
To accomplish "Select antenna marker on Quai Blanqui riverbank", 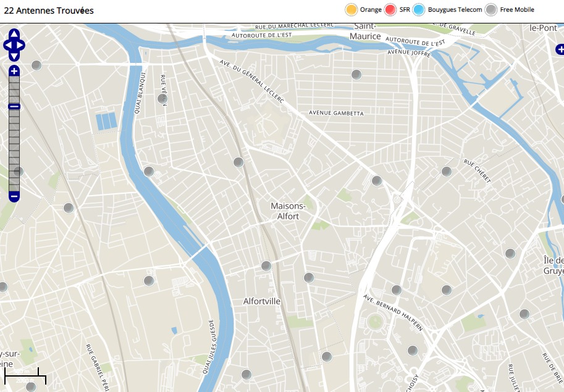I will pyautogui.click(x=149, y=172).
